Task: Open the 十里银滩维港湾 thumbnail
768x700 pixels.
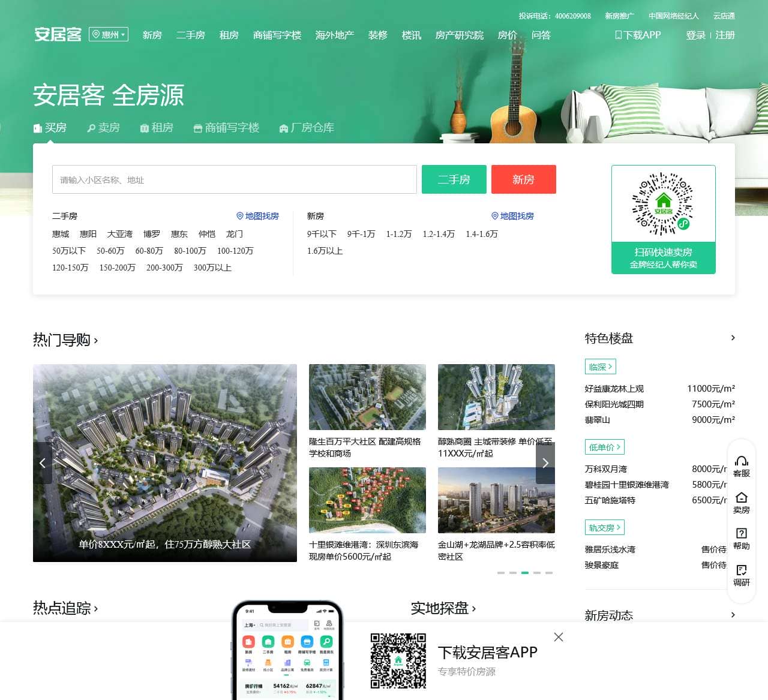Action: click(x=367, y=500)
